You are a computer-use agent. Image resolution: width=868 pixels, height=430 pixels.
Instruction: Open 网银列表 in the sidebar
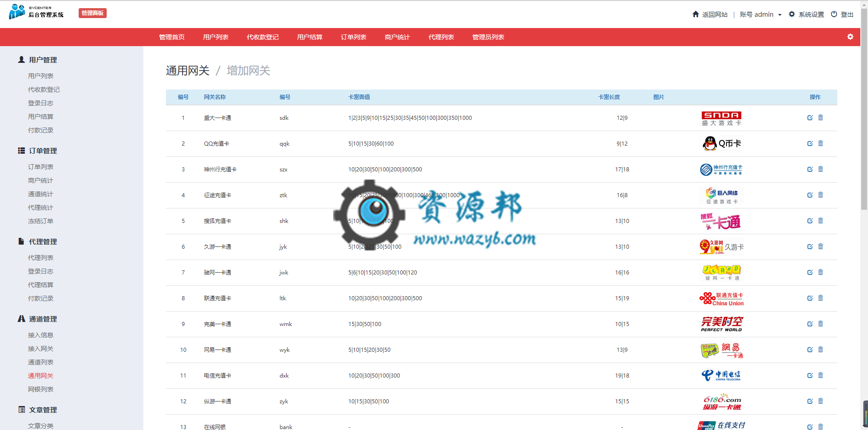pyautogui.click(x=41, y=389)
